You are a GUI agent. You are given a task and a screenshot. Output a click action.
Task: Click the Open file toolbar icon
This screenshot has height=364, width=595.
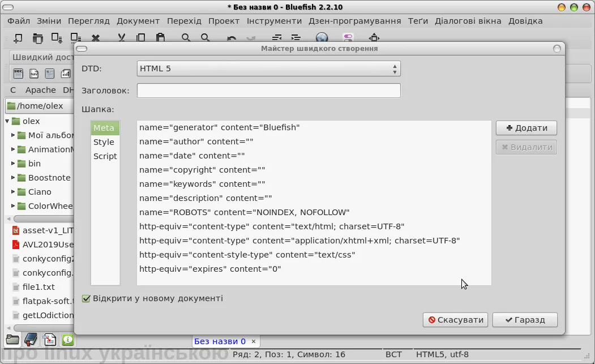pyautogui.click(x=37, y=37)
